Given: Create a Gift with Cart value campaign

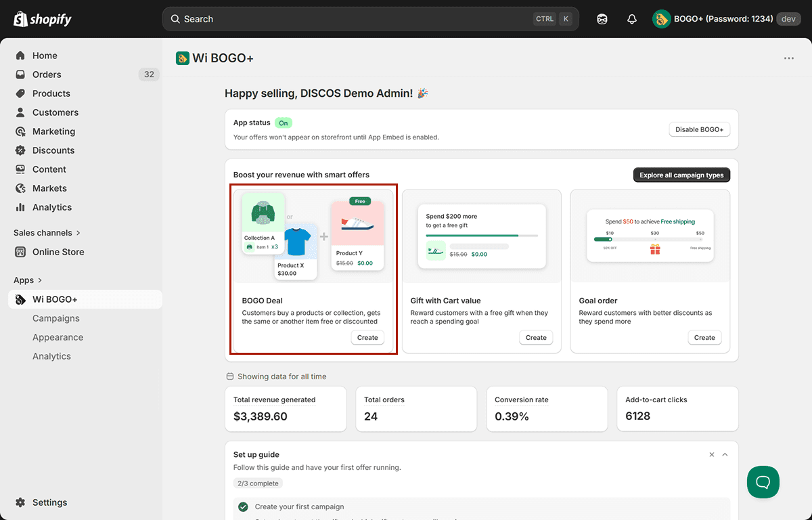Looking at the screenshot, I should coord(536,337).
